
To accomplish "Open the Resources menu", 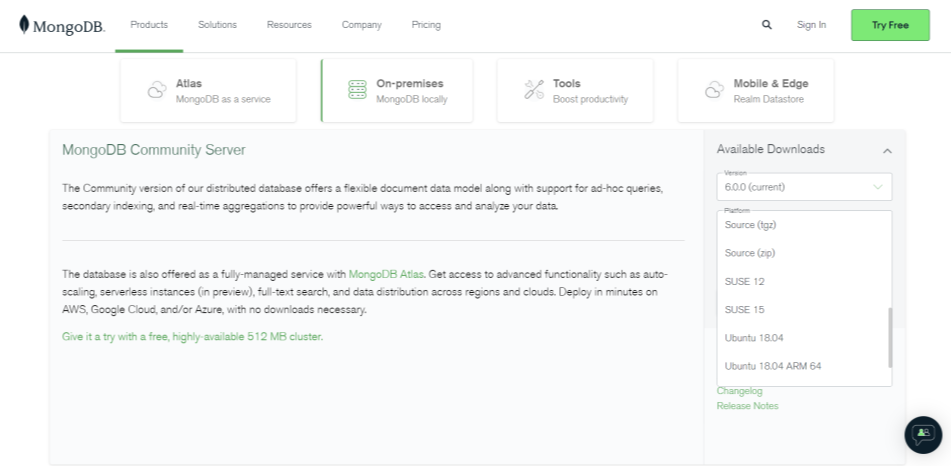I will click(289, 25).
